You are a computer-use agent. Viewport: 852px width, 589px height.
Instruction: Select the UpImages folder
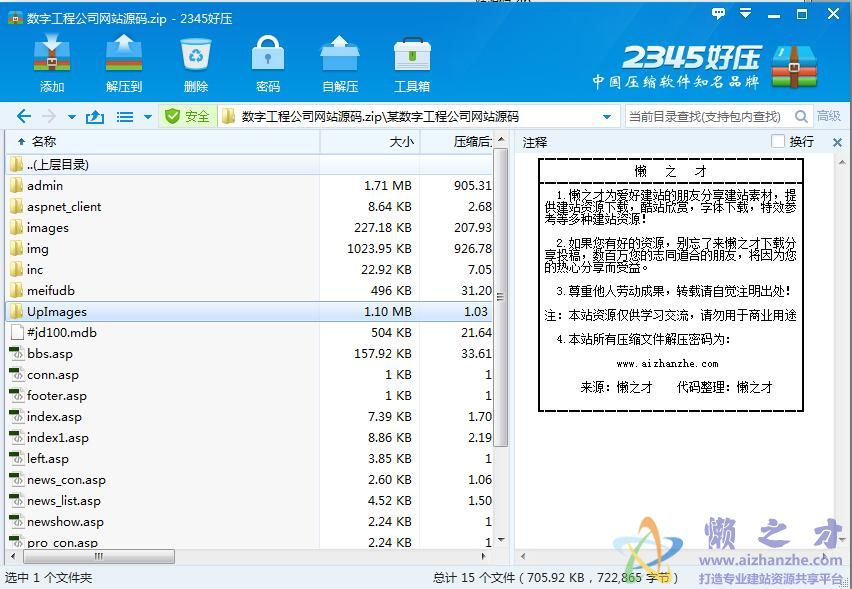tap(250, 312)
